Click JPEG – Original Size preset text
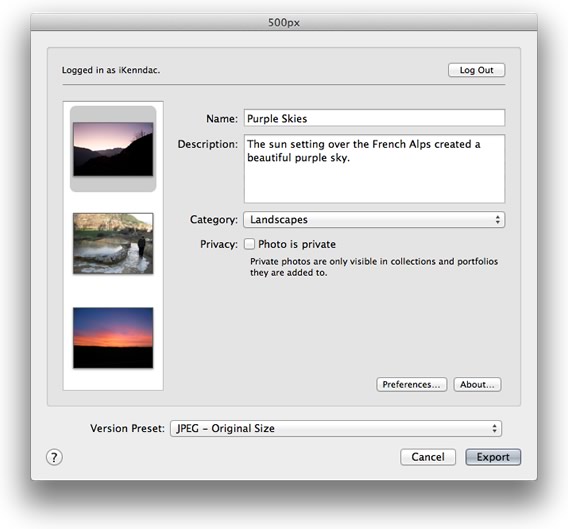 (225, 428)
